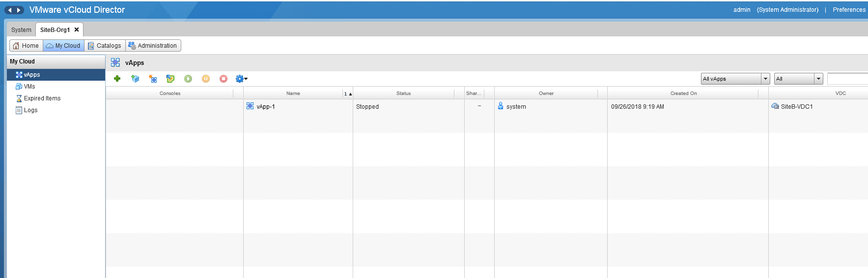Select vApps in the My Cloud sidebar
The height and width of the screenshot is (278, 868).
coord(56,75)
